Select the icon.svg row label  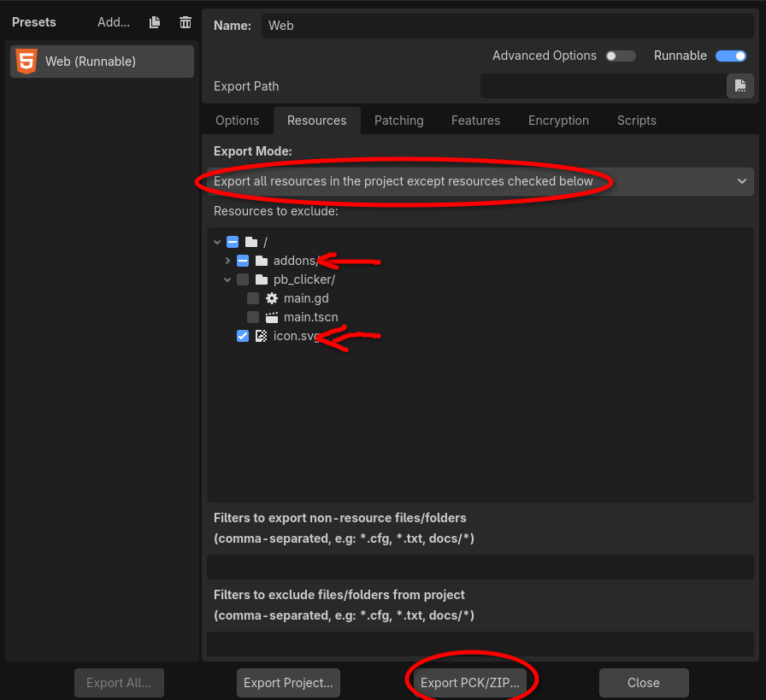296,336
